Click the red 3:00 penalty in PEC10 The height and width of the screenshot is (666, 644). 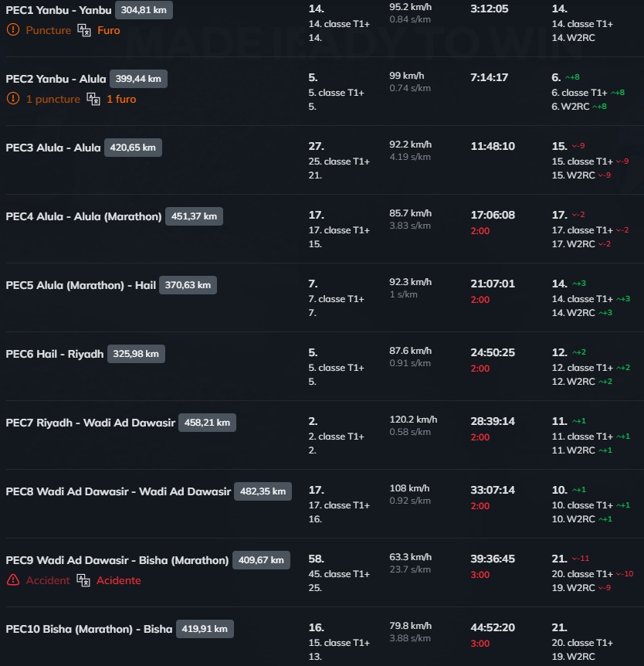(x=480, y=644)
